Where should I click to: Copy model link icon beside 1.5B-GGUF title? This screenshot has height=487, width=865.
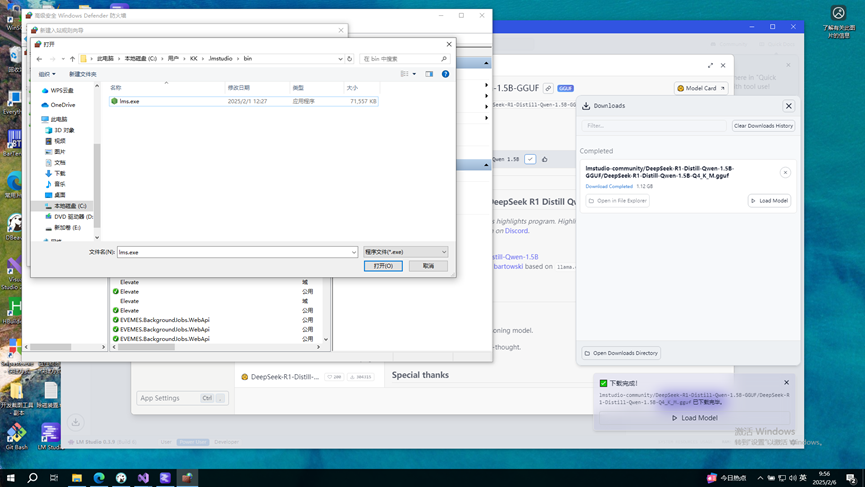click(548, 88)
